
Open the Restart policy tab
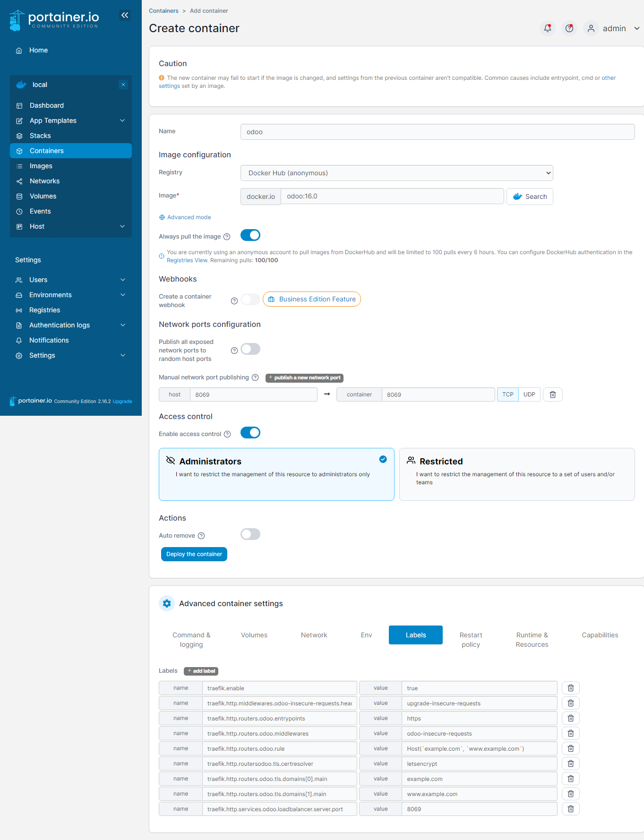471,640
